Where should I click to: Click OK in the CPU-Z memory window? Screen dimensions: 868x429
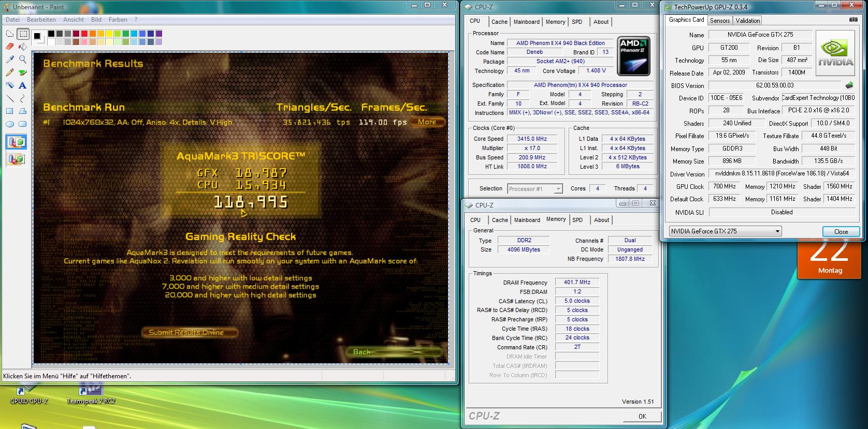642,416
